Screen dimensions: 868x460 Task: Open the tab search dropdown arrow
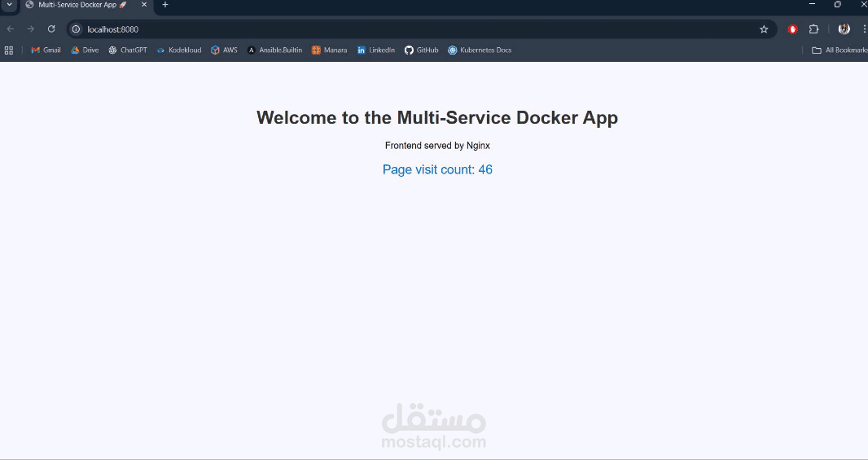point(10,5)
